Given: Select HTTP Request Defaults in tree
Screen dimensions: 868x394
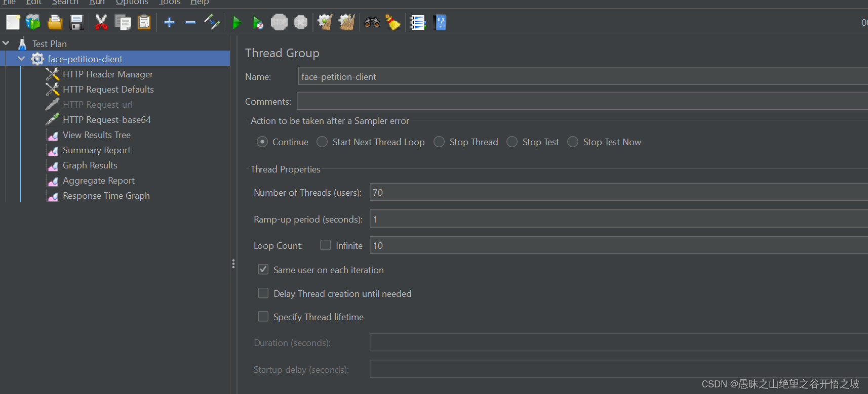Looking at the screenshot, I should click(108, 90).
